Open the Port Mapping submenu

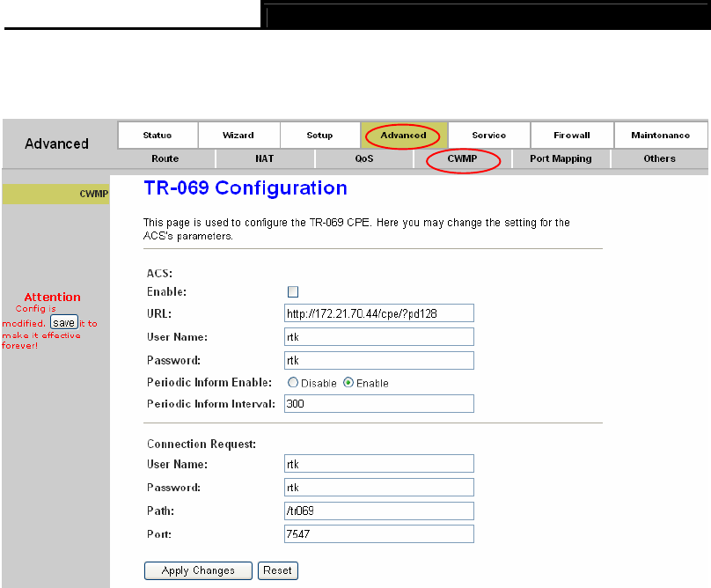(561, 158)
